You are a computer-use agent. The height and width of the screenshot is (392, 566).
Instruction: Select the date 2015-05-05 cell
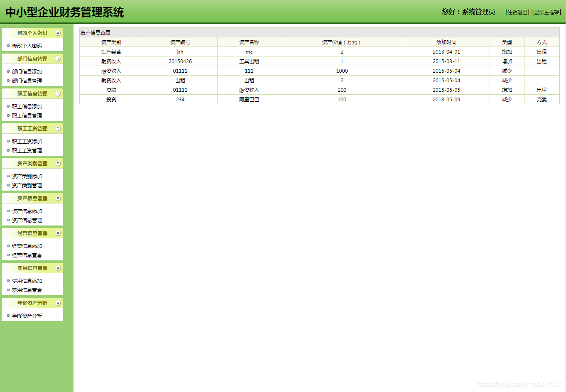tap(446, 90)
